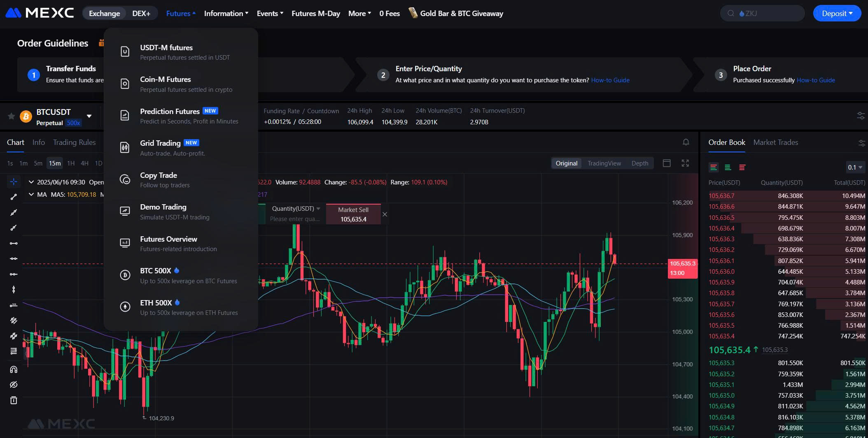The width and height of the screenshot is (868, 438).
Task: Click the search magnifier icon
Action: pyautogui.click(x=731, y=13)
